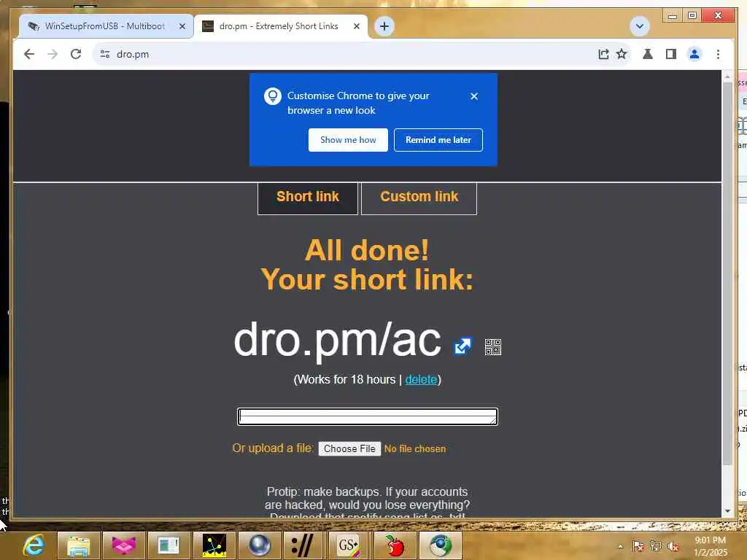The width and height of the screenshot is (747, 560).
Task: Open short link in new window icon
Action: click(462, 346)
